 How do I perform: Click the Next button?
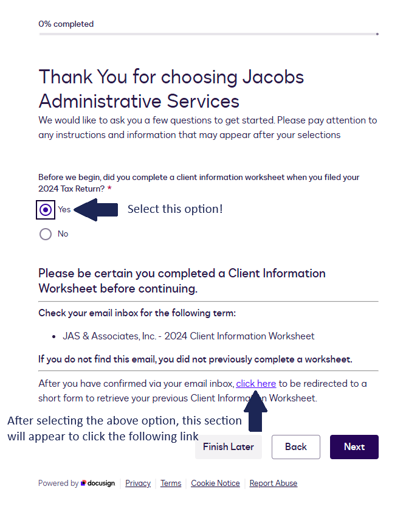[x=354, y=447]
